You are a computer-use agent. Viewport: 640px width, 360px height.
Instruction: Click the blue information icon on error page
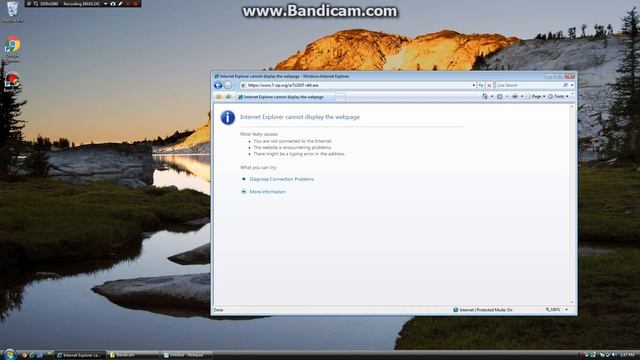click(228, 118)
